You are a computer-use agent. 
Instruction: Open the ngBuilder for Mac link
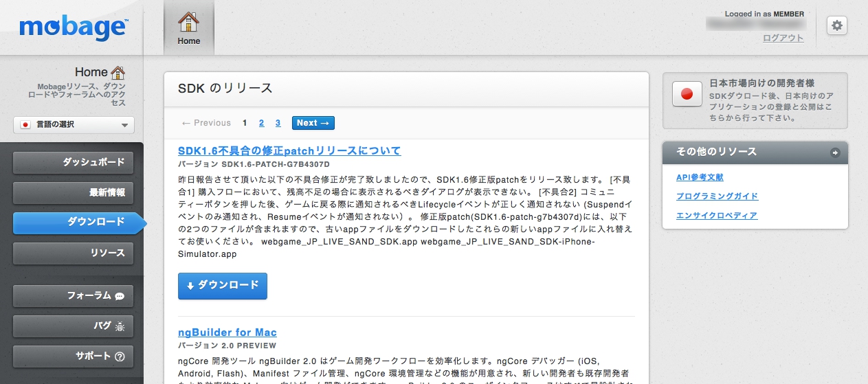click(x=227, y=332)
